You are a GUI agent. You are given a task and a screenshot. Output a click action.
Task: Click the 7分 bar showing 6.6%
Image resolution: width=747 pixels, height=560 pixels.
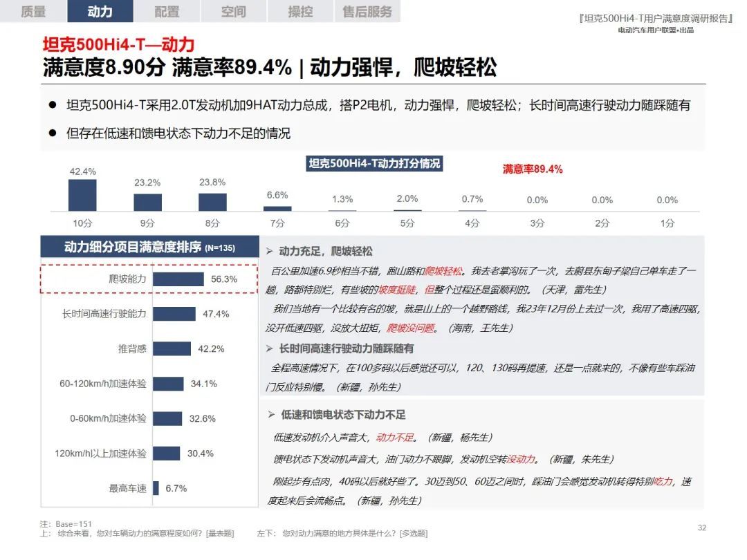click(x=277, y=209)
